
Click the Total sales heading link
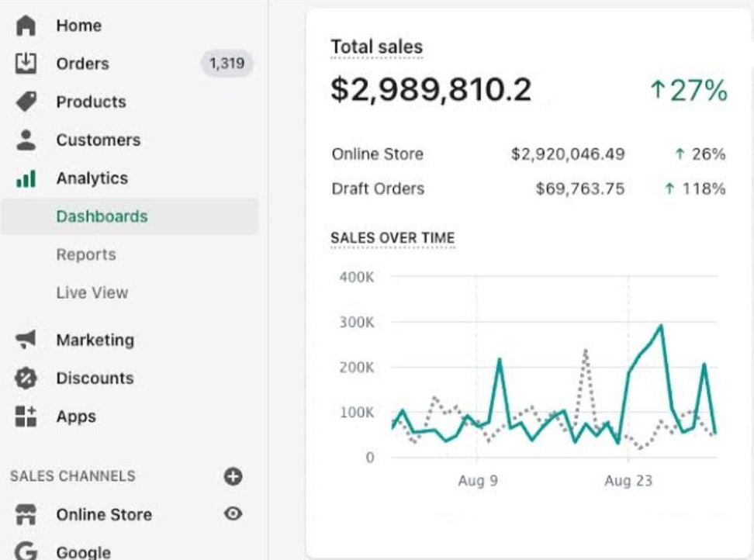(x=376, y=47)
